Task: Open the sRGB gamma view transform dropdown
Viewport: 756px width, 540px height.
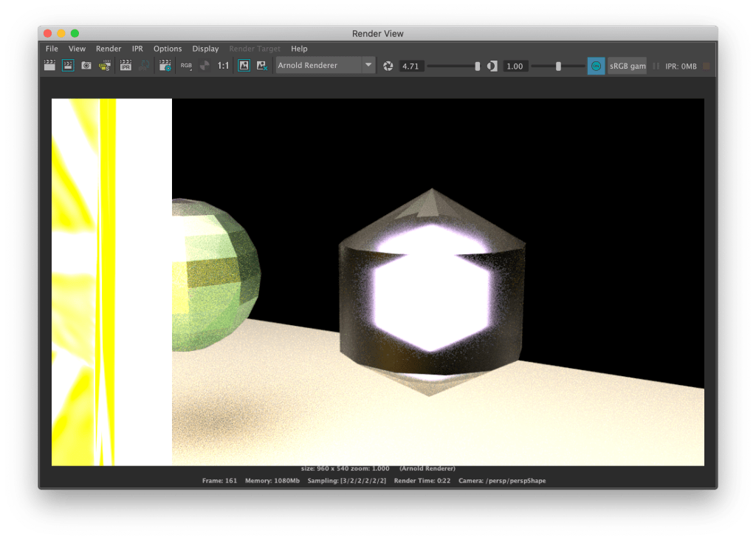Action: coord(627,66)
